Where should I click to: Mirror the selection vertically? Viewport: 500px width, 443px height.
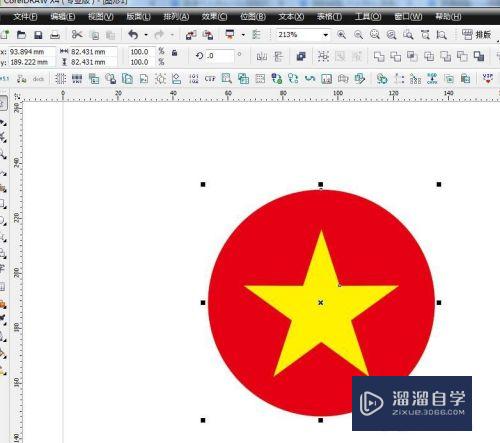click(278, 56)
